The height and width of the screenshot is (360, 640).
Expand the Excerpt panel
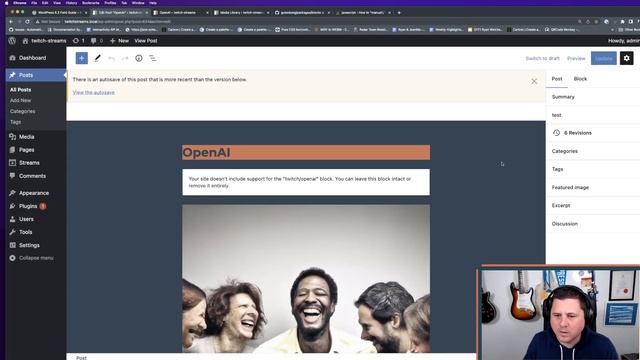pyautogui.click(x=593, y=205)
